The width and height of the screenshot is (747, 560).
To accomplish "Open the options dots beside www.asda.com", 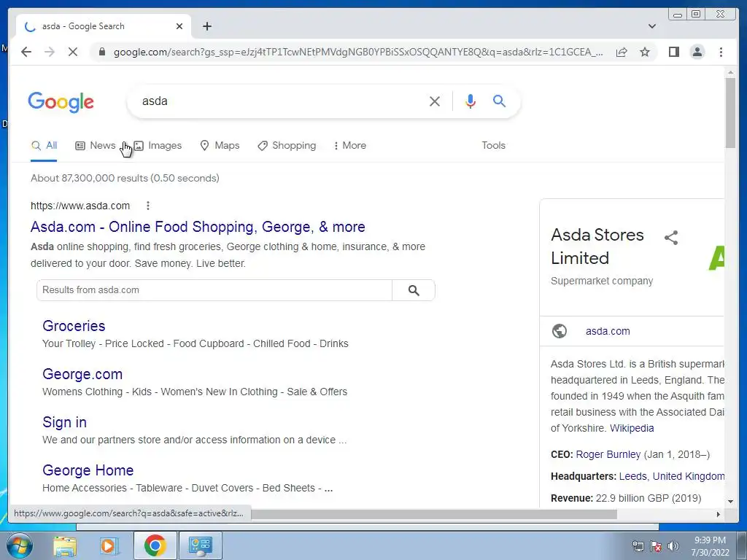I will 148,206.
